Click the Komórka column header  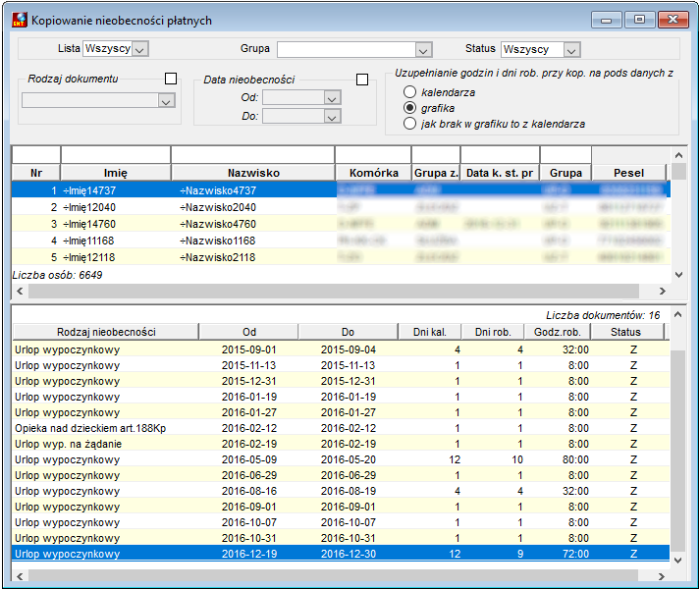pyautogui.click(x=374, y=173)
